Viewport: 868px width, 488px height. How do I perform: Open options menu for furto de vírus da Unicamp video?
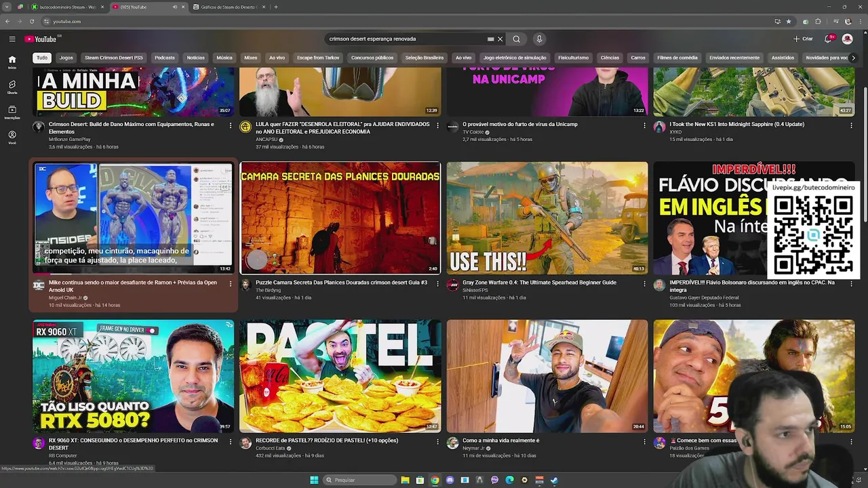644,125
